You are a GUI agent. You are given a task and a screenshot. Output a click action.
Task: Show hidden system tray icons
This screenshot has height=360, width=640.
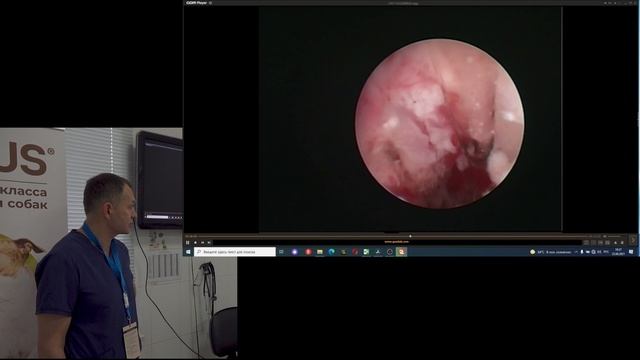[576, 252]
